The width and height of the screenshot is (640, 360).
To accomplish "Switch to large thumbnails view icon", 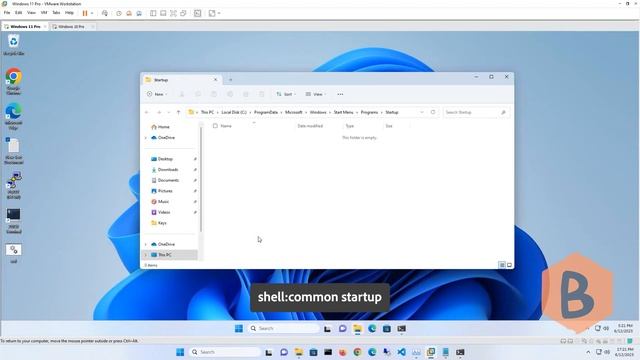I will pos(509,265).
